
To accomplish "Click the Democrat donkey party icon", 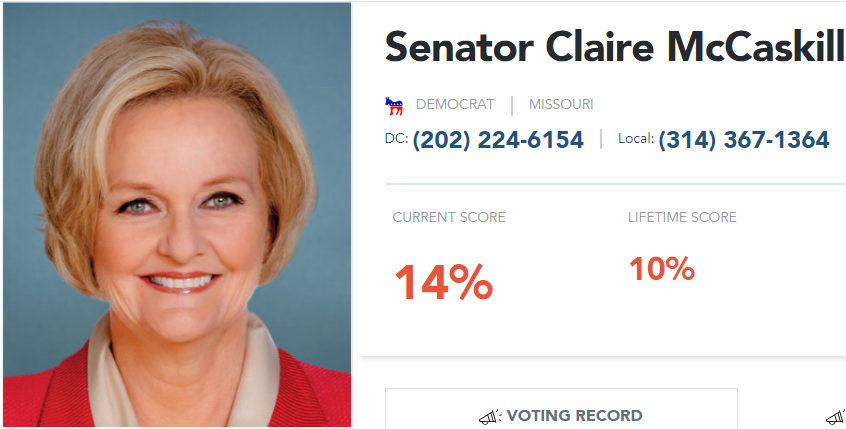I will coord(393,104).
